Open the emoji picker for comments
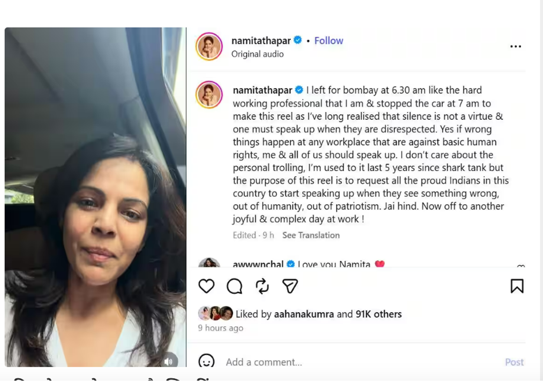Viewport: 543px width, 392px height. [x=206, y=362]
